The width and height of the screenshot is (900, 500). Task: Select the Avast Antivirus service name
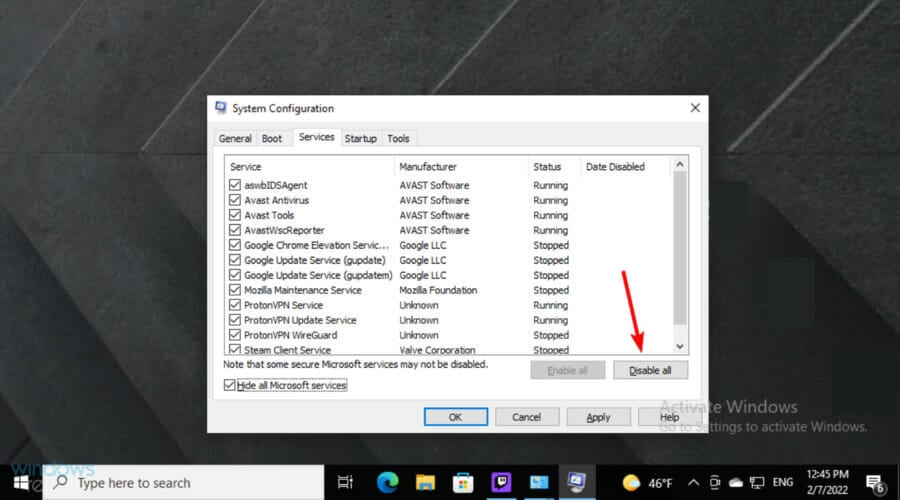[x=277, y=200]
